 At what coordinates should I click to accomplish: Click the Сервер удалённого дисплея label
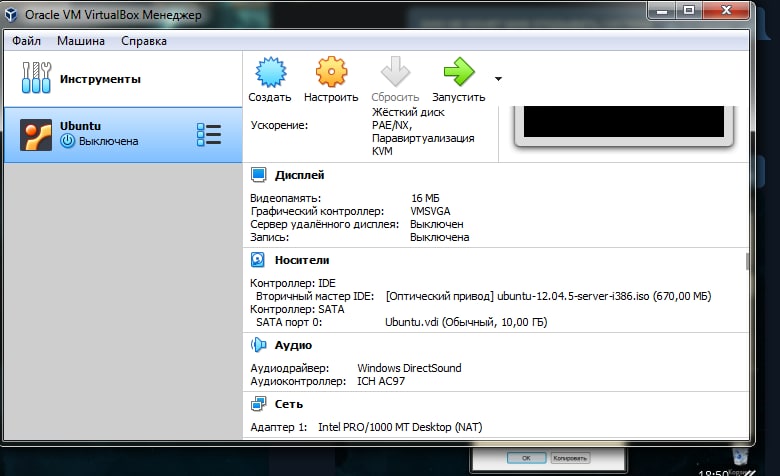(x=325, y=224)
